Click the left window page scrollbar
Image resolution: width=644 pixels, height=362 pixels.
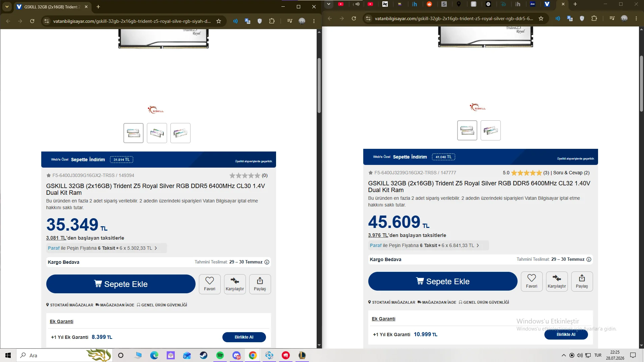tap(319, 86)
